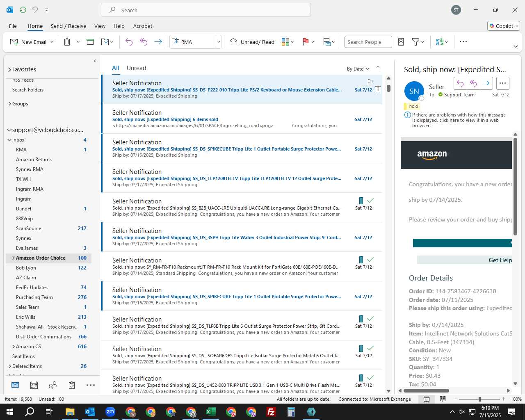
Task: Switch to Mail view in navigation bar
Action: click(15, 385)
